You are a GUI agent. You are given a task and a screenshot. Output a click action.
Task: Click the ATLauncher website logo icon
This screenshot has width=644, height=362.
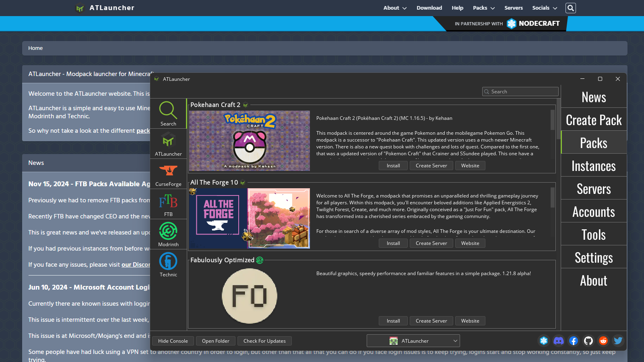(80, 8)
